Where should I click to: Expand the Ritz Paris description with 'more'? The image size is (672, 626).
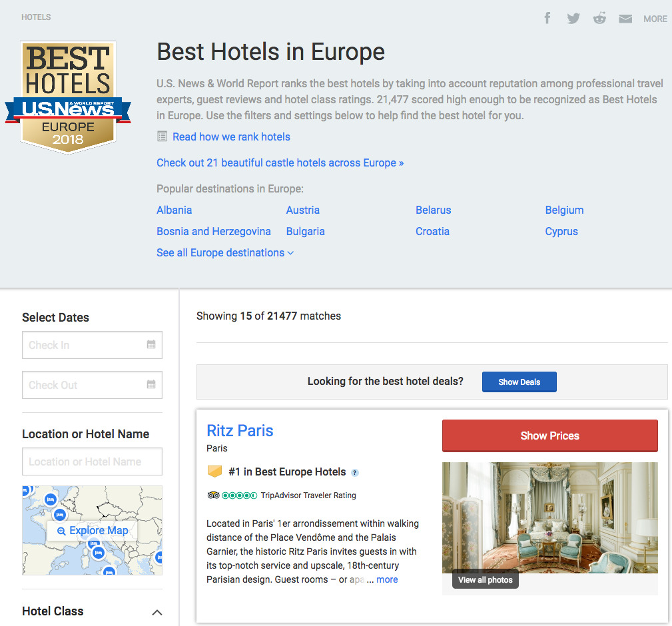coord(387,579)
